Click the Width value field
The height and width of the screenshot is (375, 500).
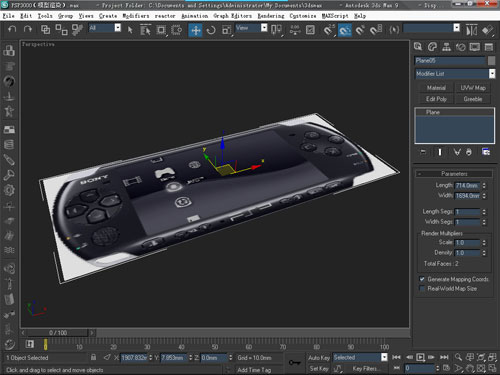468,196
